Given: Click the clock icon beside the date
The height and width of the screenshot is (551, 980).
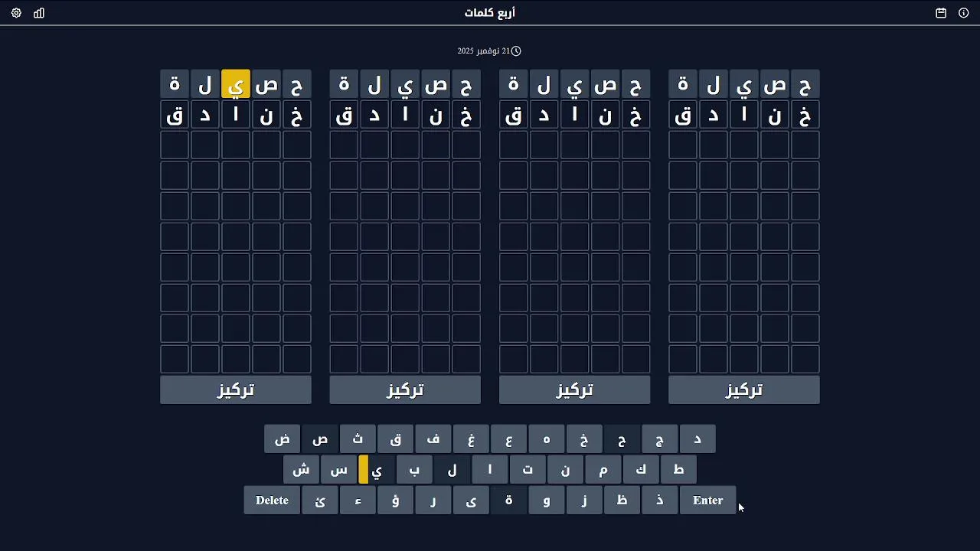Looking at the screenshot, I should (x=516, y=51).
